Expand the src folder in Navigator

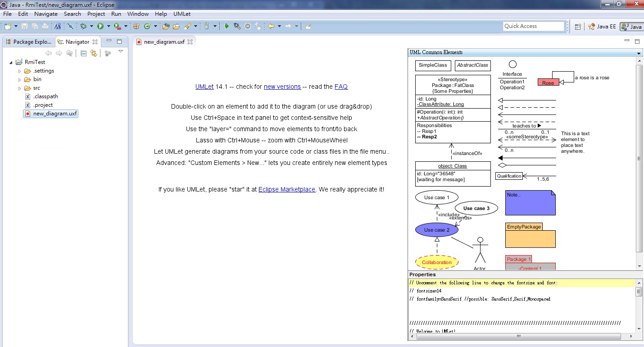point(19,88)
